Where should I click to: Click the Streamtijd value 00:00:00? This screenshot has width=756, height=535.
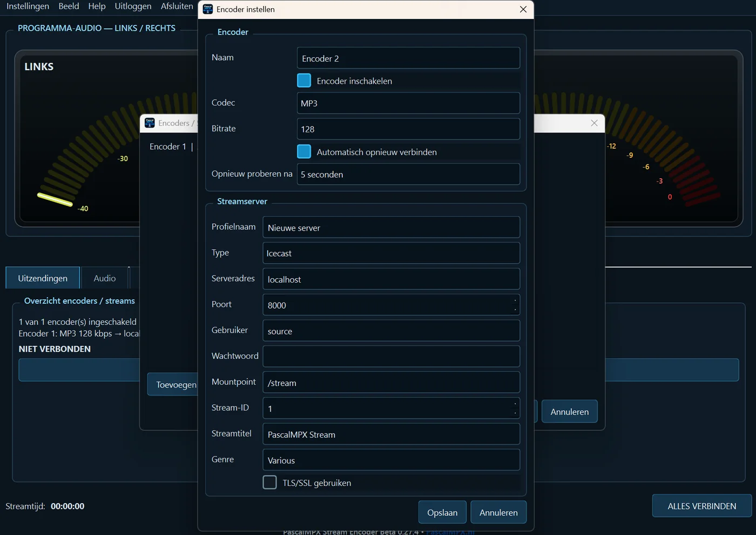pos(67,506)
